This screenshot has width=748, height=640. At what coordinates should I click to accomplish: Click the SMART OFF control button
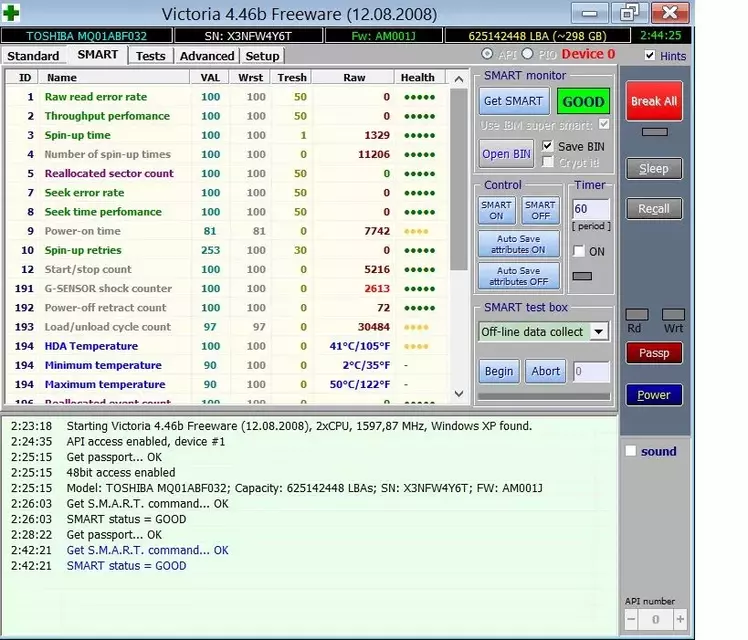pos(540,210)
